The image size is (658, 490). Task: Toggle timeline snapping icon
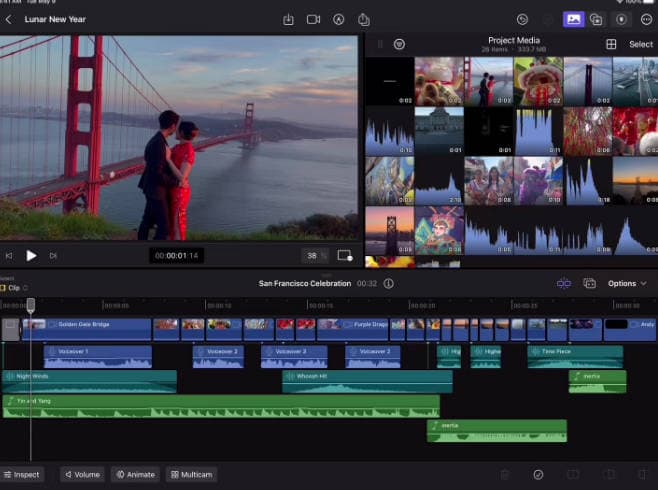(564, 284)
